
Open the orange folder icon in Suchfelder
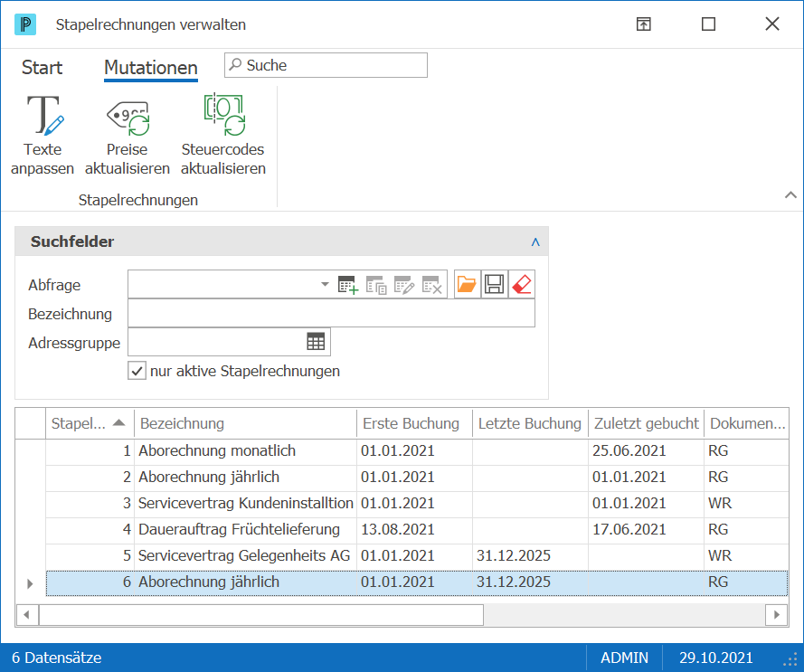click(x=467, y=284)
